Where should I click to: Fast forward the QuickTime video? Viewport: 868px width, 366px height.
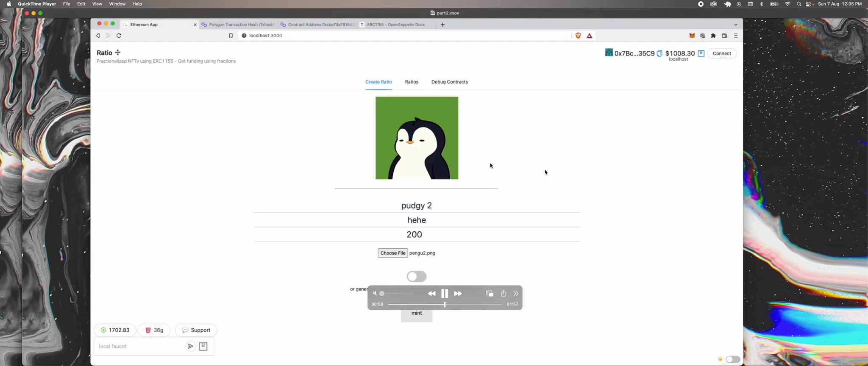coord(458,294)
